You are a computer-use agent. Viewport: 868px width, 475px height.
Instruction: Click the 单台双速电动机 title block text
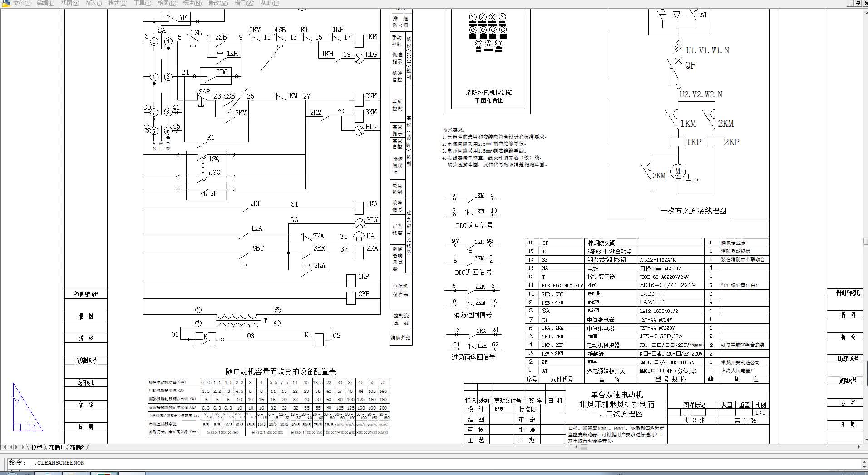click(x=617, y=395)
